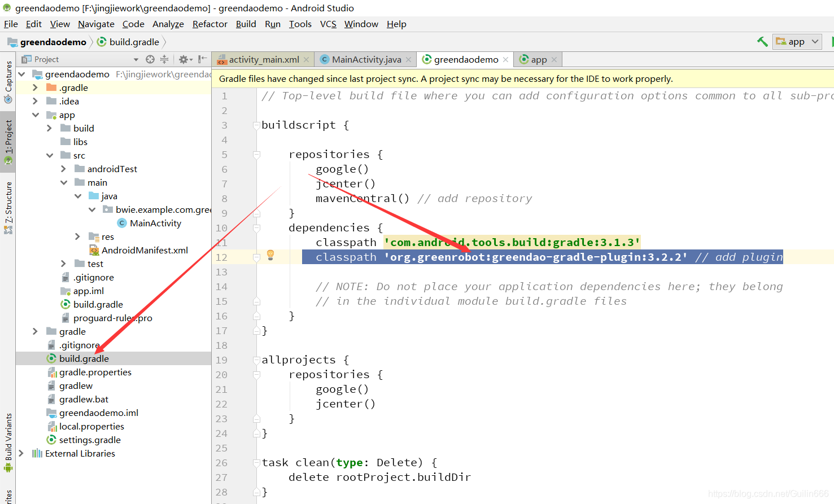Open the VCS menu

(x=328, y=24)
